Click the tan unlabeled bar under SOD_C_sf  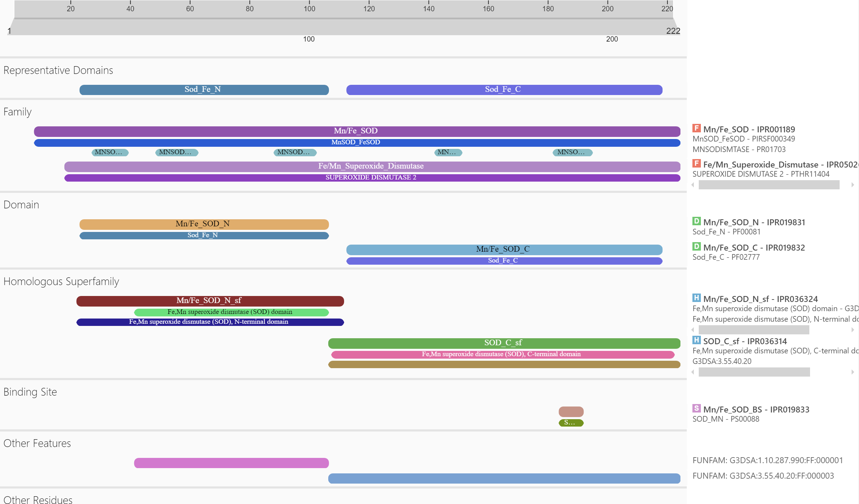coord(504,364)
